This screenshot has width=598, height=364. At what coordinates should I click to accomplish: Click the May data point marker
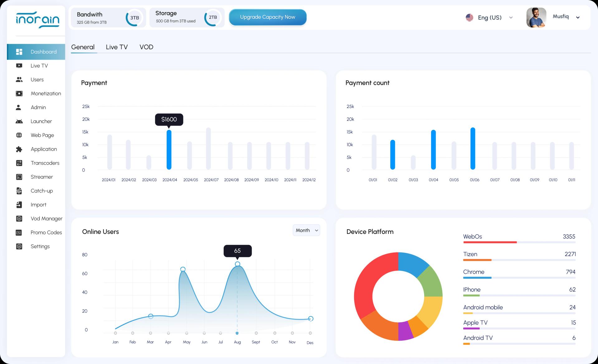[x=183, y=269]
